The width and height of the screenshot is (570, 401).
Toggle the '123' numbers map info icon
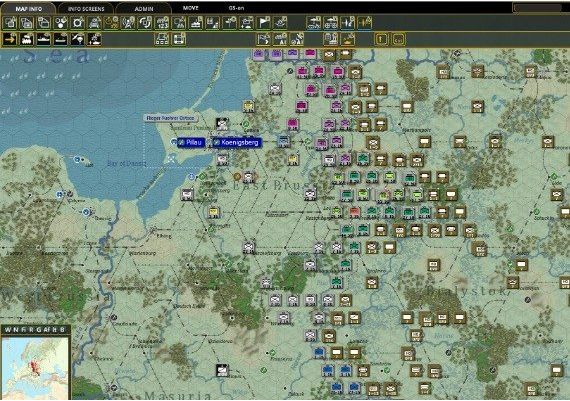pos(162,23)
